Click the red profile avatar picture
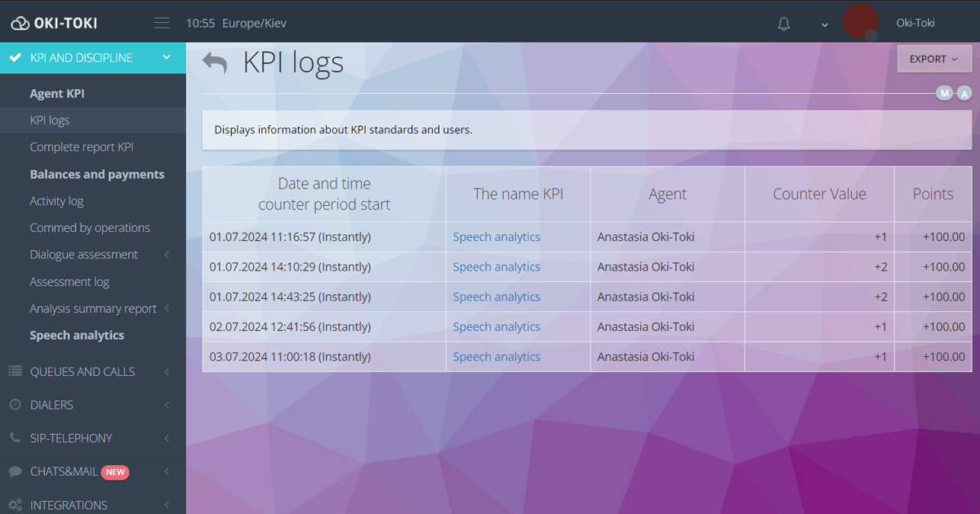This screenshot has height=514, width=980. click(861, 22)
